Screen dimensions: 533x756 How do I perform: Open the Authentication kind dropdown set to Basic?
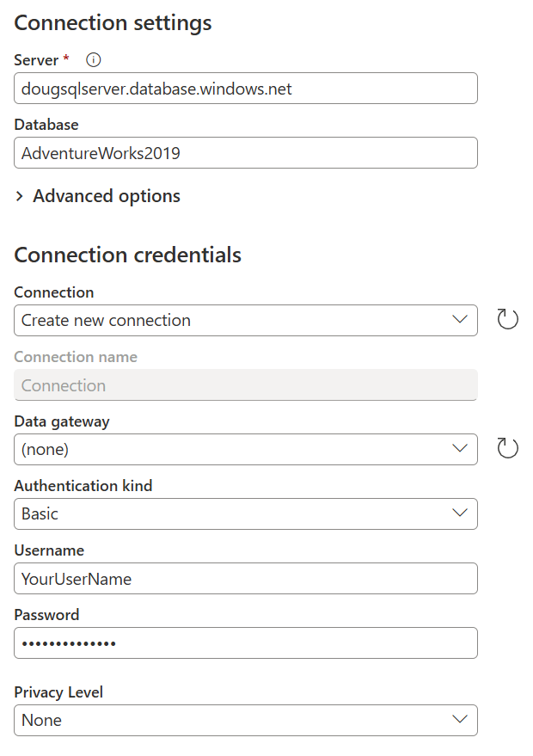(245, 513)
